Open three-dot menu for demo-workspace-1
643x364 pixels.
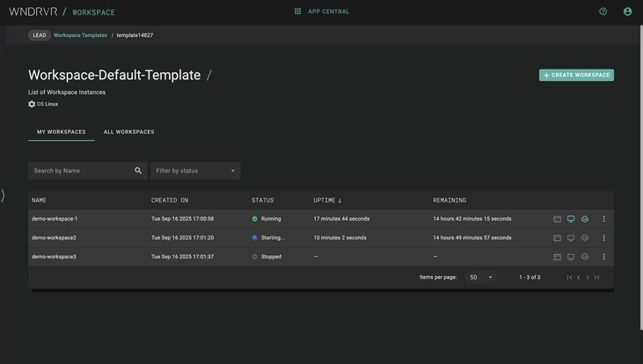point(604,219)
